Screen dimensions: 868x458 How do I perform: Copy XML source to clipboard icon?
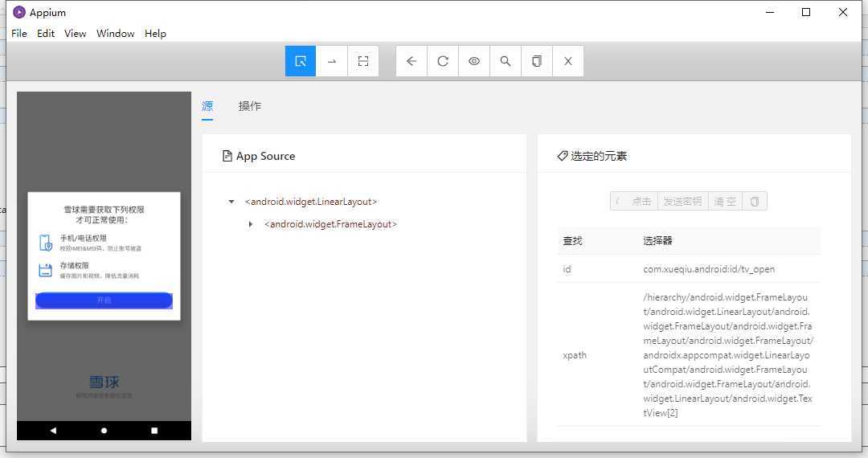[537, 61]
